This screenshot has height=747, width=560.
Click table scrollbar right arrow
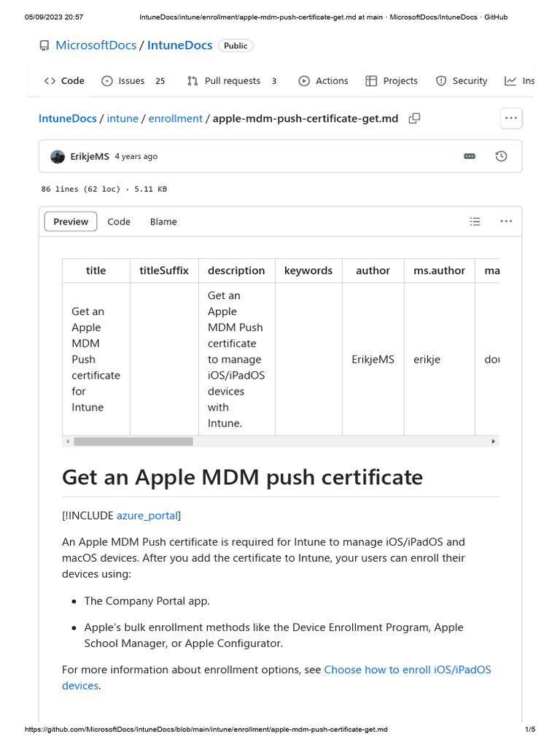493,441
